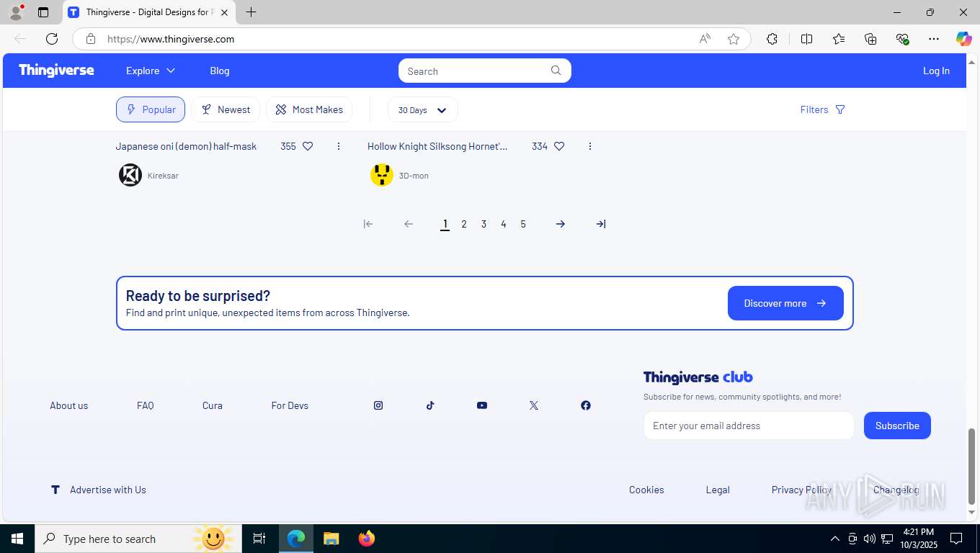This screenshot has width=980, height=553.
Task: Click the Log In link
Action: [936, 71]
